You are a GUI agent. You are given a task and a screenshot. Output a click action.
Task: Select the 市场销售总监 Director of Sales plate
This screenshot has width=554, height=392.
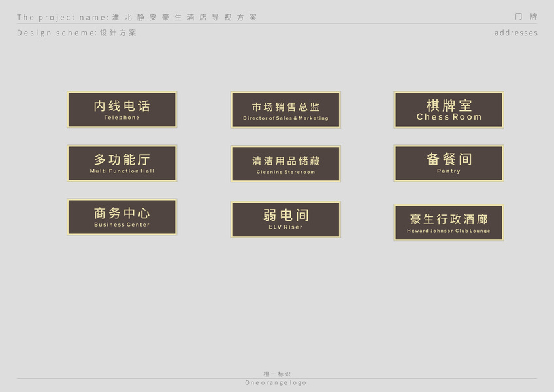pyautogui.click(x=285, y=110)
